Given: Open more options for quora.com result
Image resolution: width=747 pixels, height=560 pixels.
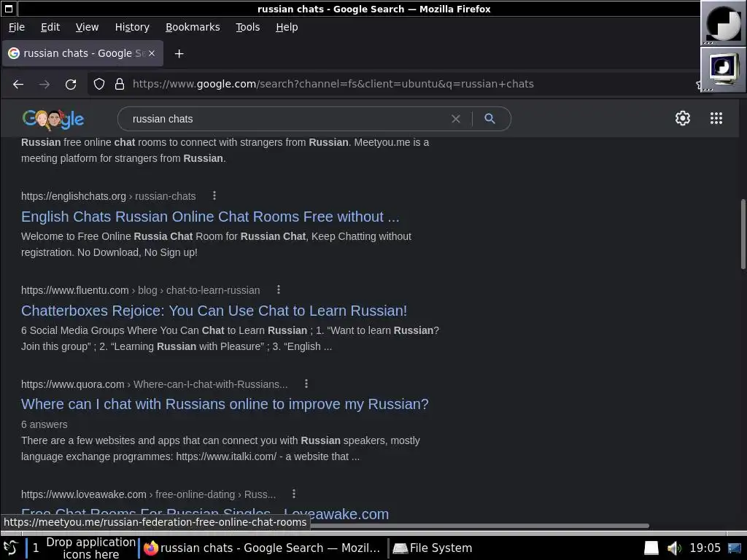Looking at the screenshot, I should 306,384.
